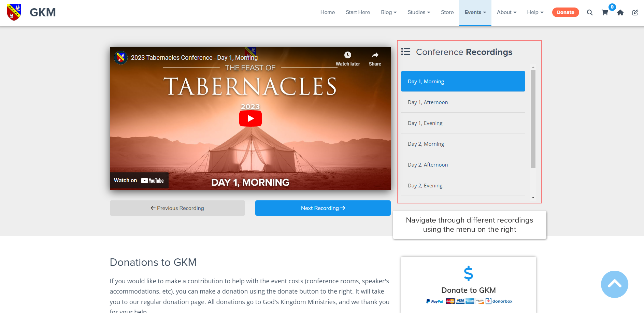Click the Conference Recordings list icon
The width and height of the screenshot is (644, 313).
pyautogui.click(x=406, y=52)
